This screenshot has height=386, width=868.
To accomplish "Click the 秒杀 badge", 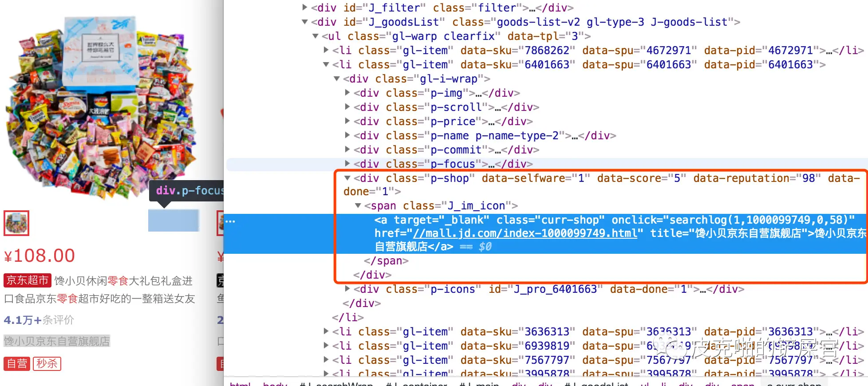I will 47,363.
